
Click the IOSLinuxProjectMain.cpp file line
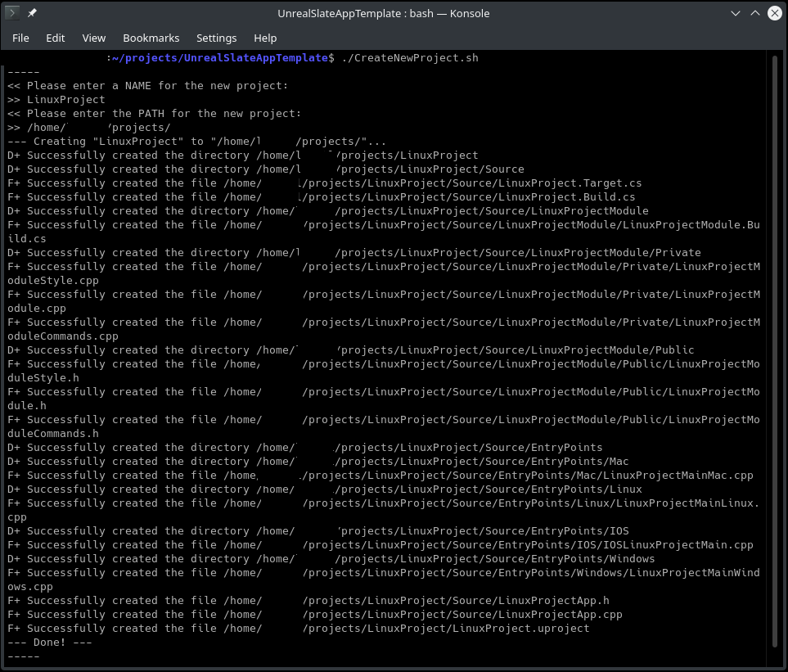(380, 545)
